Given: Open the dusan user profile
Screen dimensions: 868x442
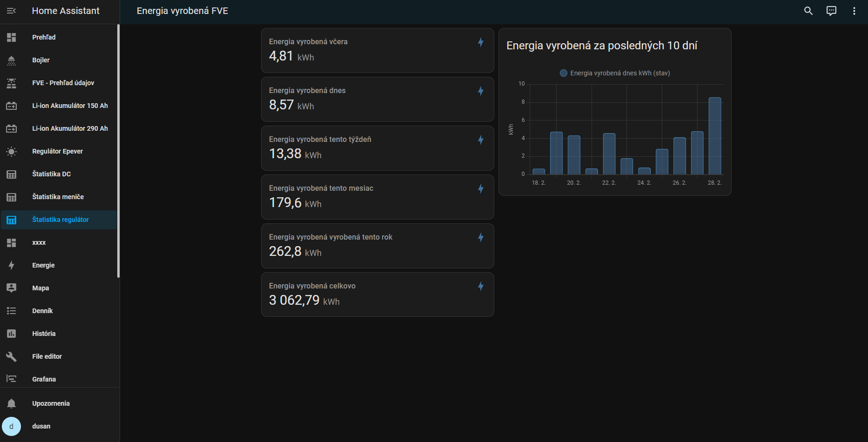Looking at the screenshot, I should pos(41,426).
